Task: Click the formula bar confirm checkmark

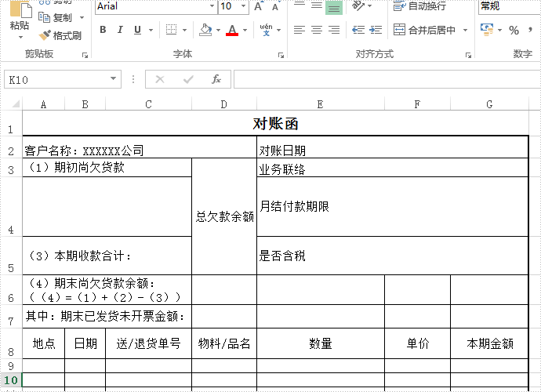Action: tap(188, 79)
